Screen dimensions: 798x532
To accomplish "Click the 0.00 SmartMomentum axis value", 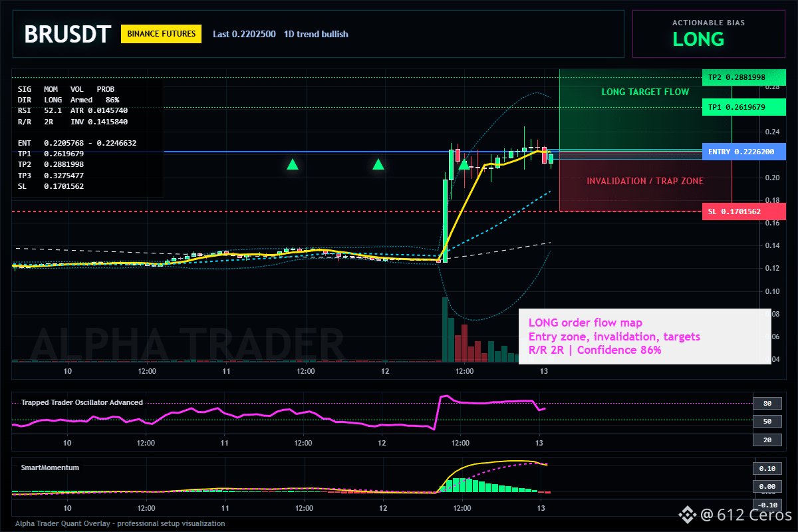I will click(766, 486).
